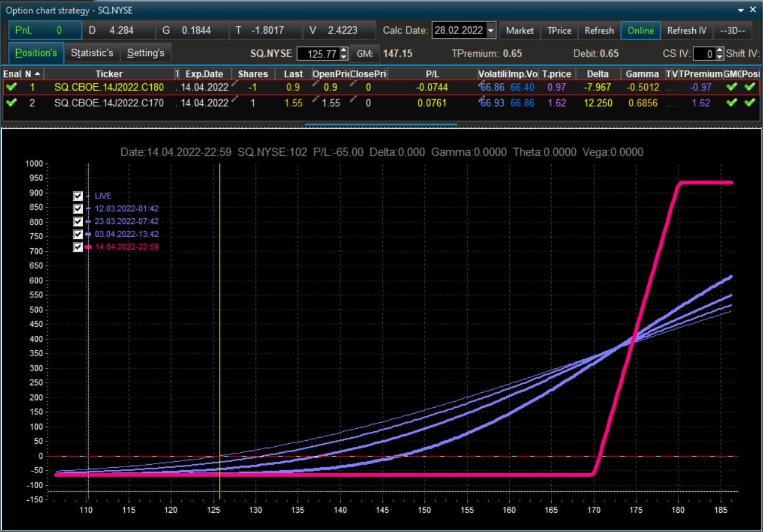Uncheck the 12.03.2022-01:42 curve checkbox
This screenshot has width=763, height=532.
point(77,209)
